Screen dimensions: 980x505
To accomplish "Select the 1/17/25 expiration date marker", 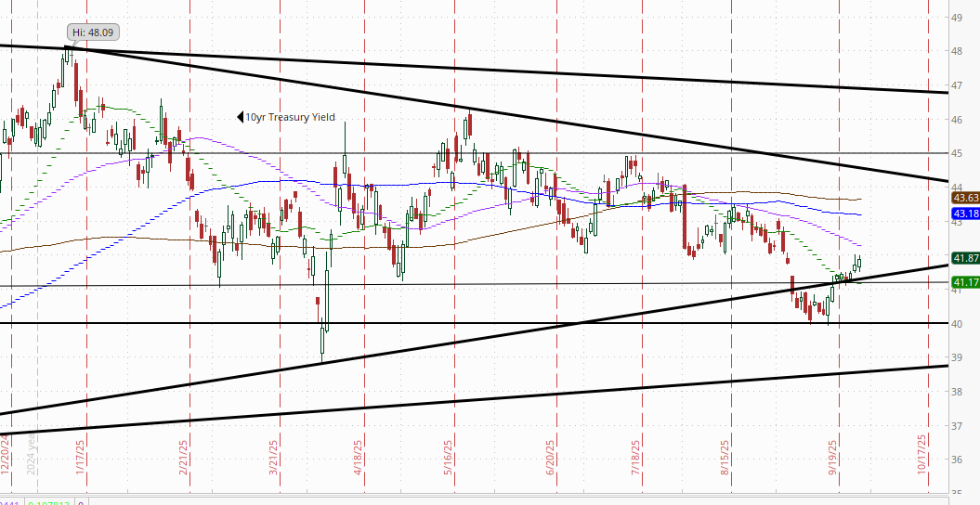I will click(81, 459).
